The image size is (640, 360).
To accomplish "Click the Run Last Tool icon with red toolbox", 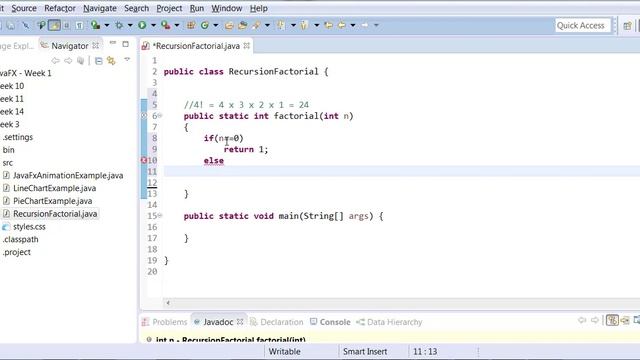I will pos(165,25).
